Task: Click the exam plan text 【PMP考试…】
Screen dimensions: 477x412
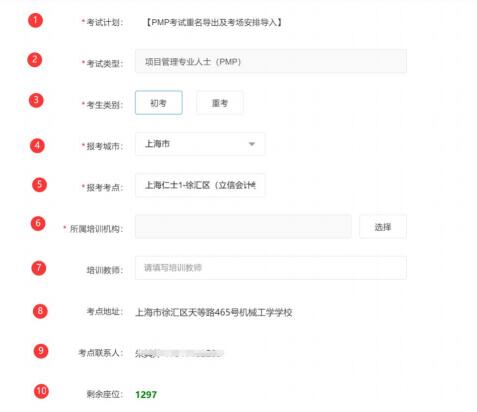Action: [x=214, y=22]
